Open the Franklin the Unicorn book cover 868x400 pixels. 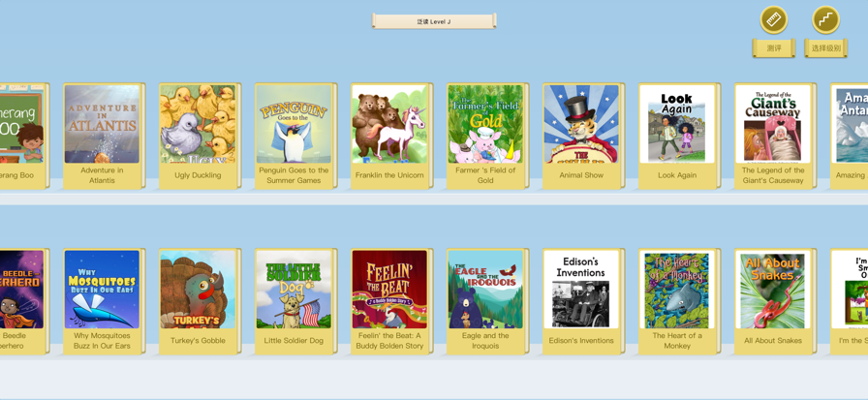coord(389,124)
